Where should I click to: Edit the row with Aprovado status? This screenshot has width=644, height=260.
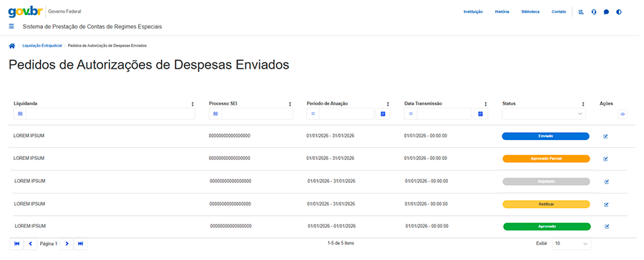point(606,226)
